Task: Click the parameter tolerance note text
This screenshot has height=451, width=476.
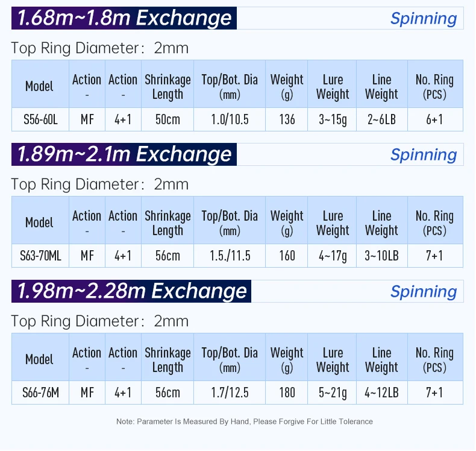Action: pos(244,421)
